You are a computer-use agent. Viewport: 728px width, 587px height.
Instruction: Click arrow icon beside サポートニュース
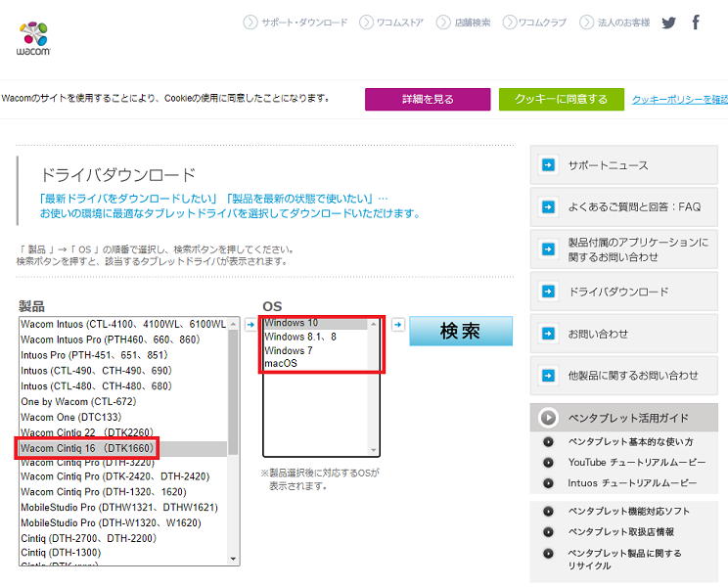pos(548,165)
